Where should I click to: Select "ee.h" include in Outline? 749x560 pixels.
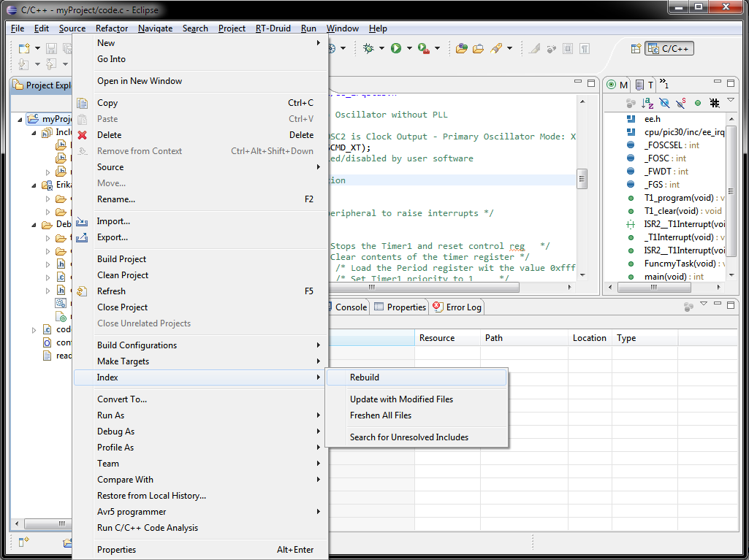tap(652, 119)
